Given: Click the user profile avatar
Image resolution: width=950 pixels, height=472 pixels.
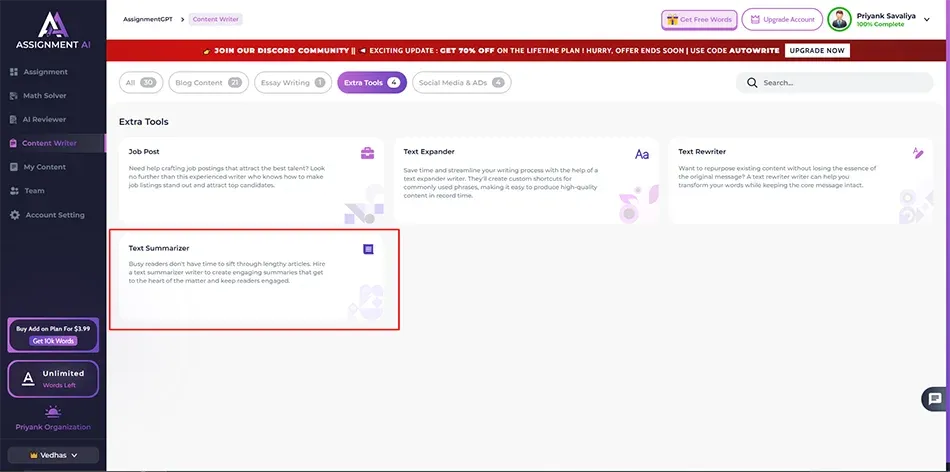Looking at the screenshot, I should click(x=839, y=19).
